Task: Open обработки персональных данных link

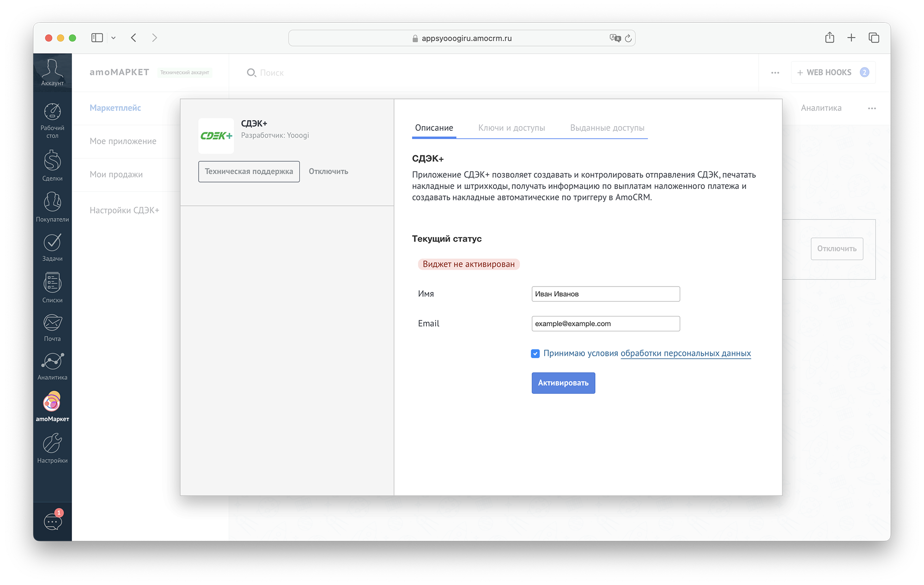Action: (x=685, y=353)
